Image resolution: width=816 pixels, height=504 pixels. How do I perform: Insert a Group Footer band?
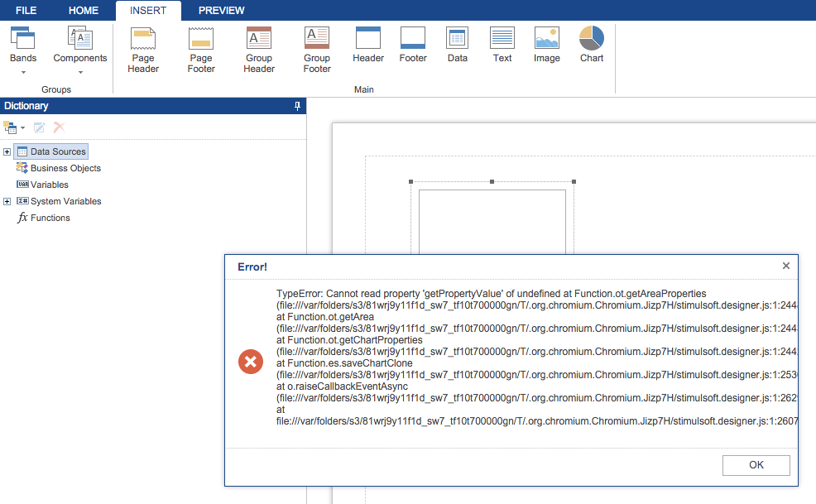317,50
